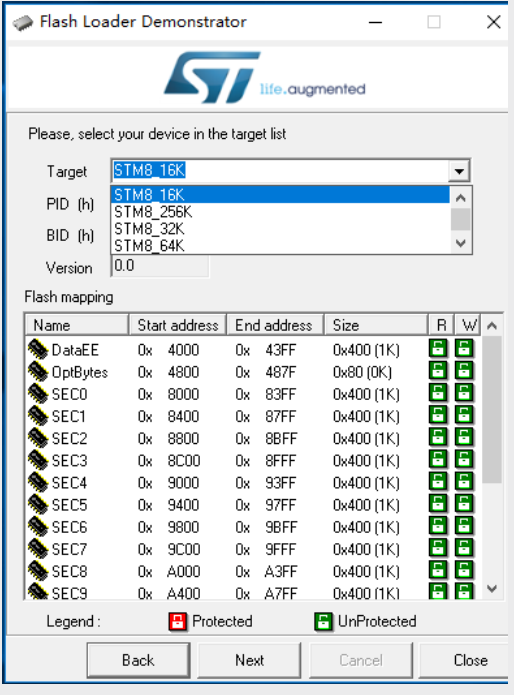The image size is (514, 695).
Task: Click the chip icon next to DataEE
Action: (x=38, y=350)
